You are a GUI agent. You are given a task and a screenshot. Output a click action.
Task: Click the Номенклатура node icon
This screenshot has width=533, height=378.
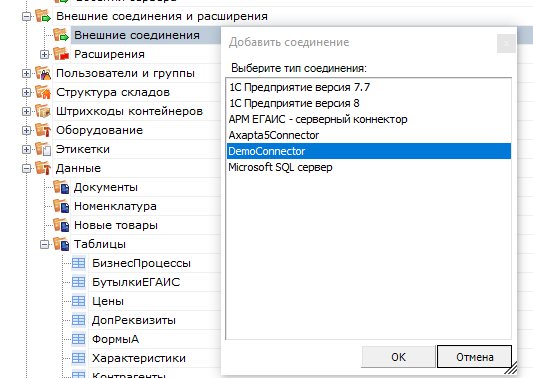coord(61,206)
